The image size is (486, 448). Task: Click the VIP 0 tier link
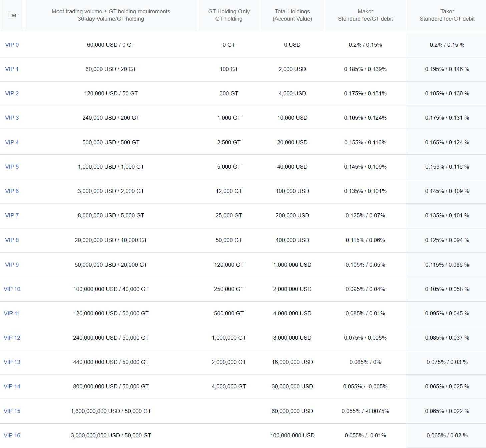[x=12, y=45]
